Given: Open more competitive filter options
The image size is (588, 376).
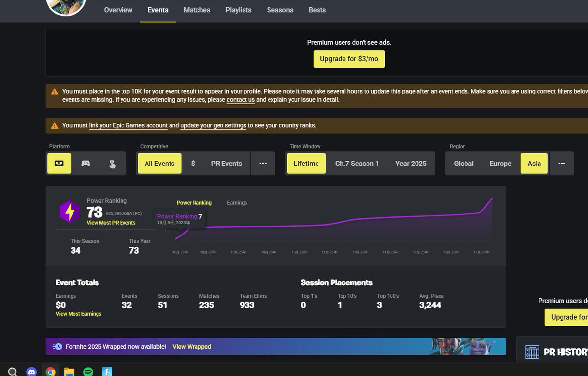Looking at the screenshot, I should [x=263, y=164].
